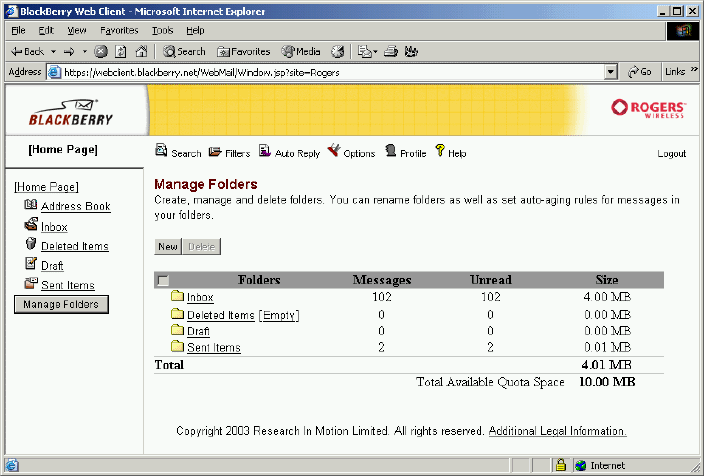Image resolution: width=704 pixels, height=476 pixels.
Task: Click the Logout link
Action: (672, 154)
